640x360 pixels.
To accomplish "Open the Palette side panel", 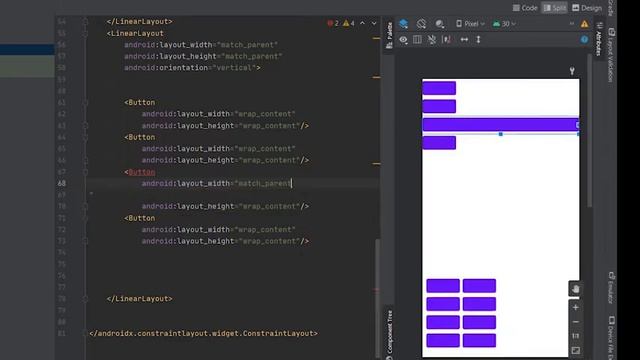I will pos(389,36).
